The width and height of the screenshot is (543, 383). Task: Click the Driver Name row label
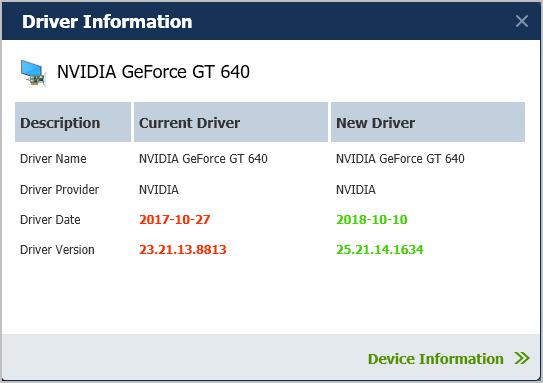pyautogui.click(x=53, y=159)
